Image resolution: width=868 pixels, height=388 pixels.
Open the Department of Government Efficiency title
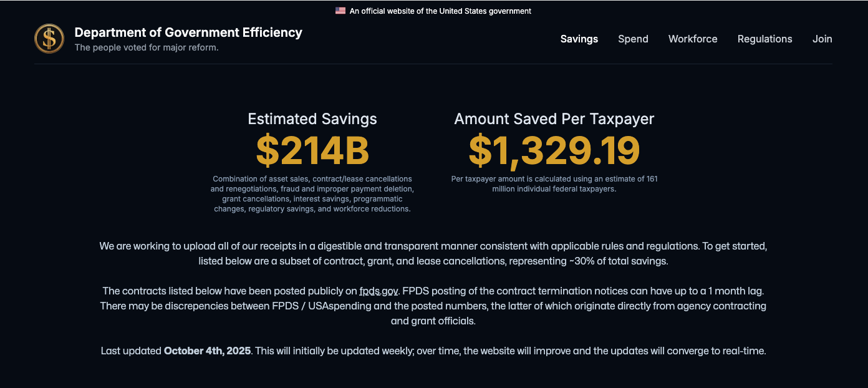tap(188, 32)
